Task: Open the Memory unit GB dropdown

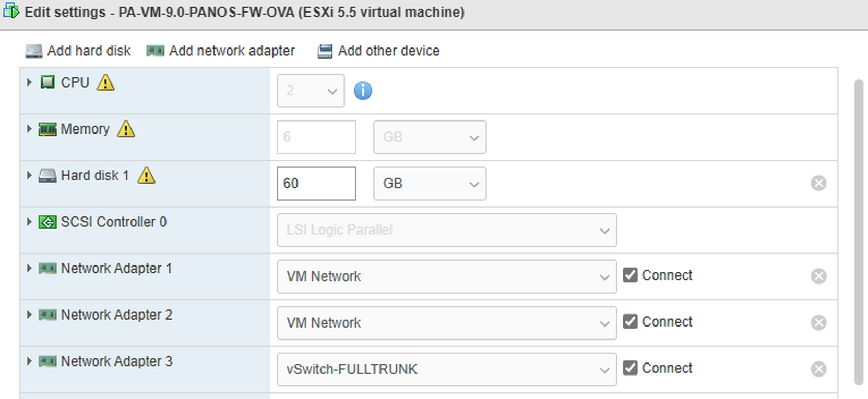Action: (430, 137)
